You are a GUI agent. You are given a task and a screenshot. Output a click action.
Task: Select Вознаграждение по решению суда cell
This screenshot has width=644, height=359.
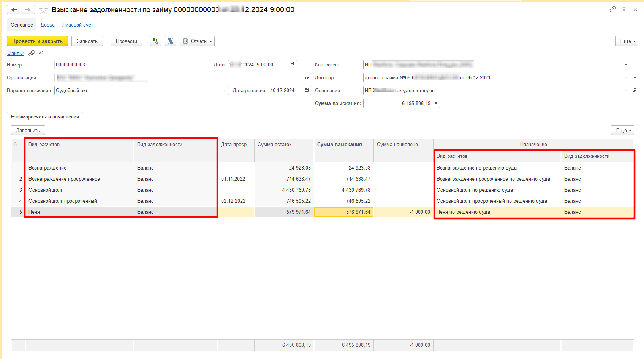497,168
